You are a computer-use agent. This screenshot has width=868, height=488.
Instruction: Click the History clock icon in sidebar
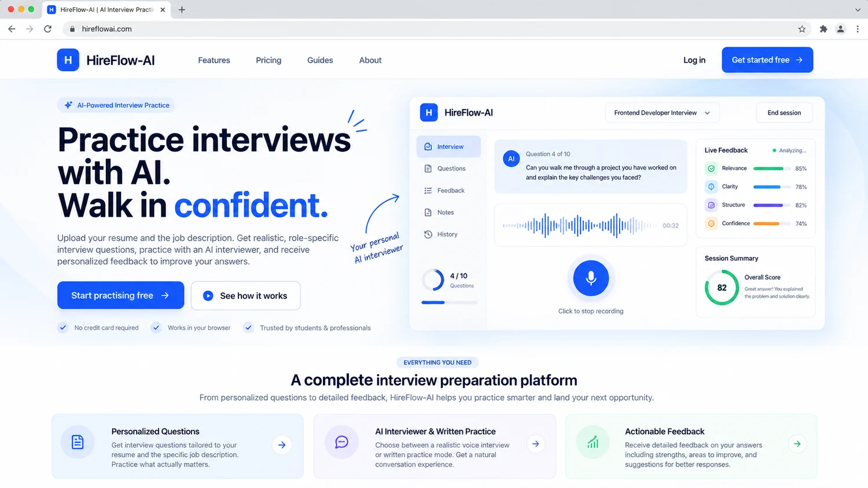(428, 235)
